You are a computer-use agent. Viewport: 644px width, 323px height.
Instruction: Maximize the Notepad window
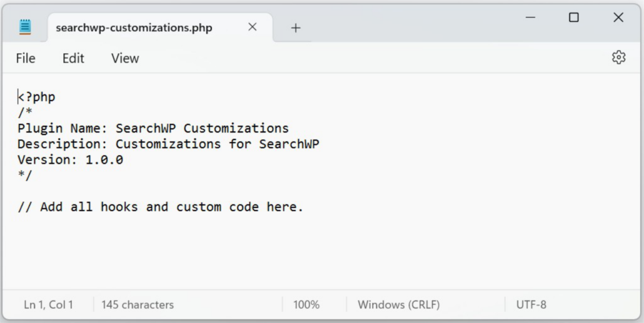tap(574, 17)
